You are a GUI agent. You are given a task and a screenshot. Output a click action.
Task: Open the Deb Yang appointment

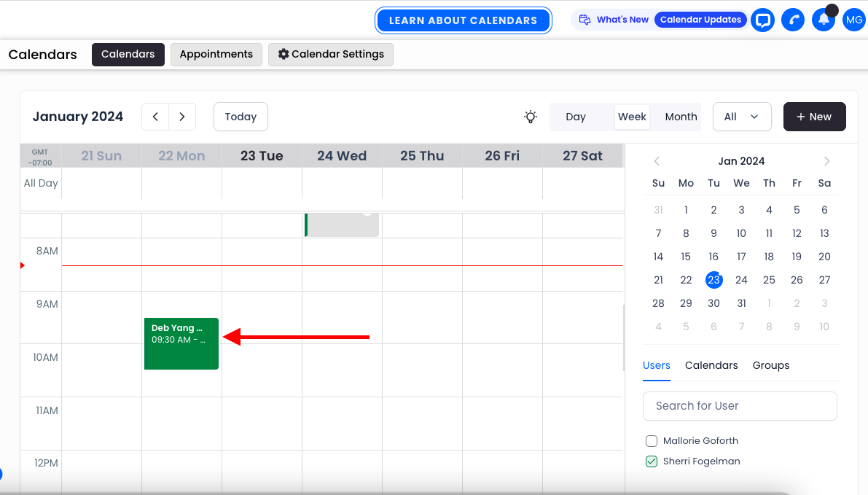[x=181, y=343]
